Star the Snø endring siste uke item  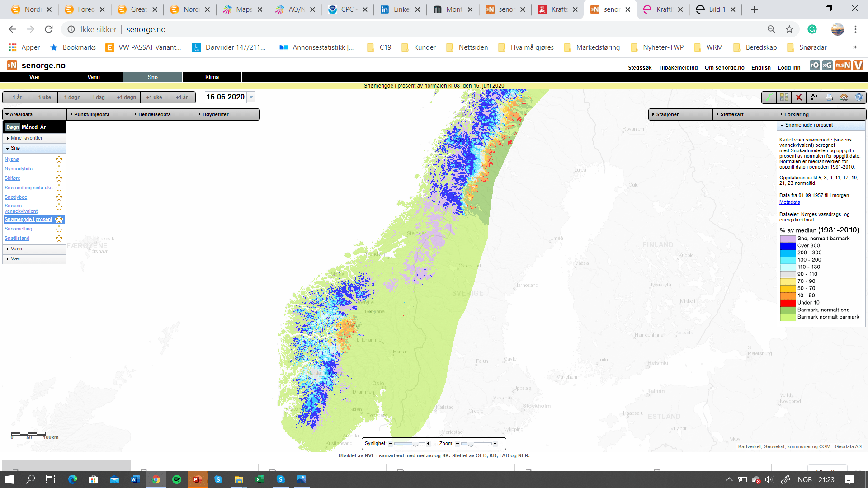[59, 188]
